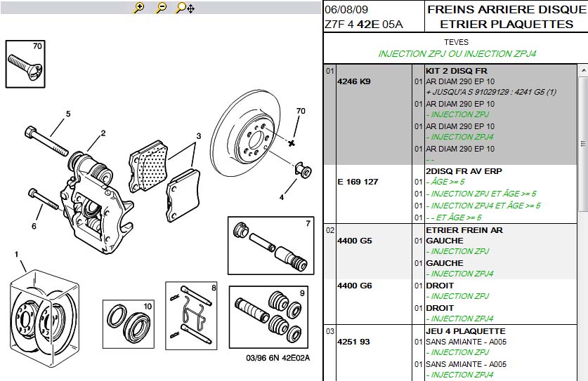Click the parts list scrollbar thumb
The image size is (588, 381).
click(583, 144)
